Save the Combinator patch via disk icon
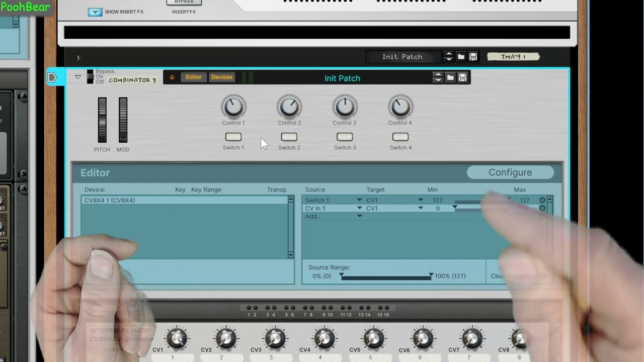 coord(462,77)
